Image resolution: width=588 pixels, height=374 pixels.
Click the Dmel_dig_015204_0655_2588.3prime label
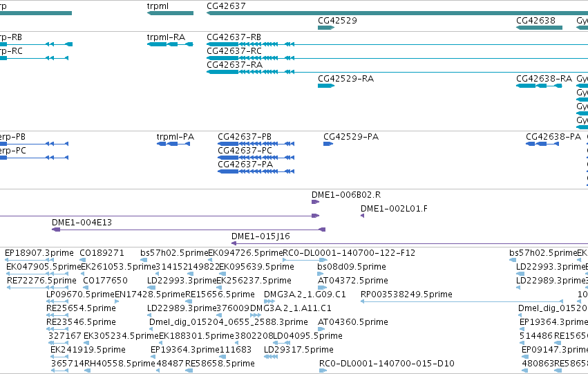(229, 323)
